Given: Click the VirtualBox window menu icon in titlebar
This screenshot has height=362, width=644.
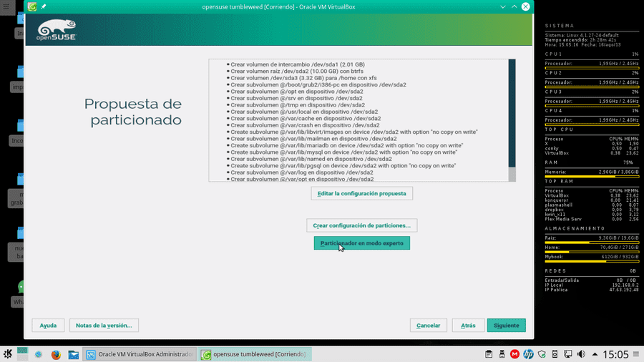Looking at the screenshot, I should [32, 6].
